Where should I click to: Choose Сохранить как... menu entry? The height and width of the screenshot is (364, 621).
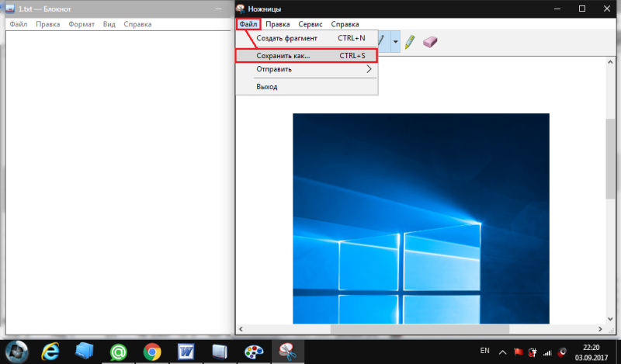click(307, 55)
